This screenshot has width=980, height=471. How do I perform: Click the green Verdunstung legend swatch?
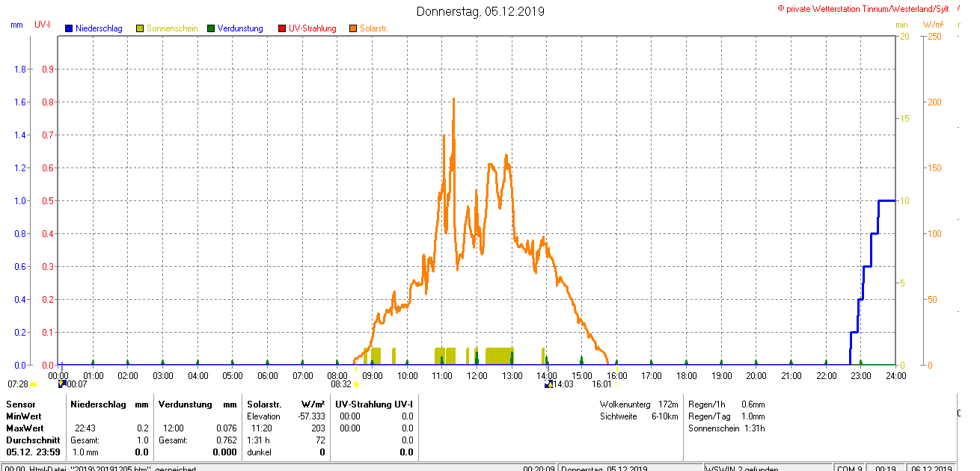(x=211, y=28)
